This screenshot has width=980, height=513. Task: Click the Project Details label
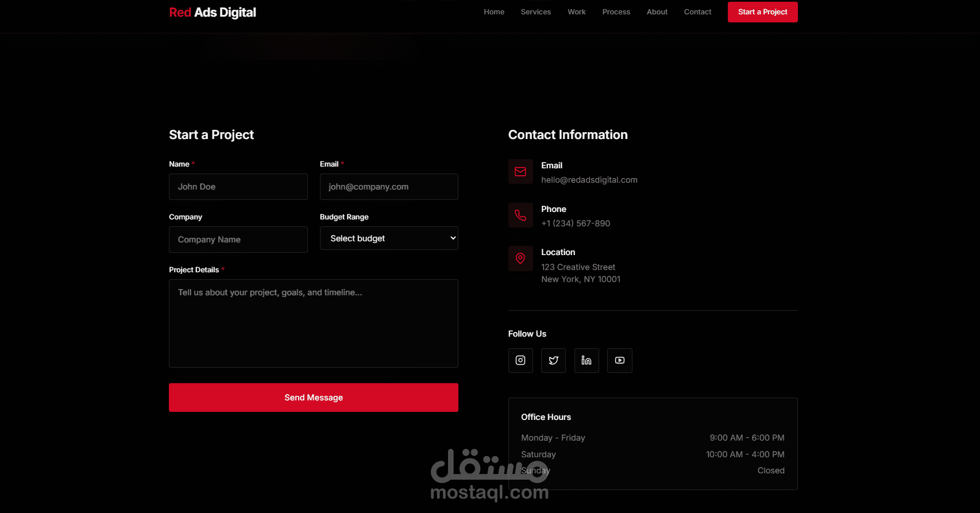point(194,270)
